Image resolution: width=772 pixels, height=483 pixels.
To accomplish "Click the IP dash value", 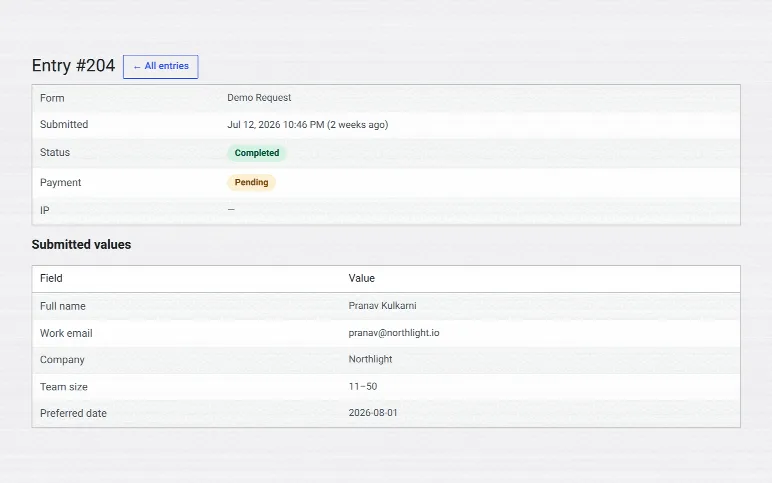I will tap(231, 209).
